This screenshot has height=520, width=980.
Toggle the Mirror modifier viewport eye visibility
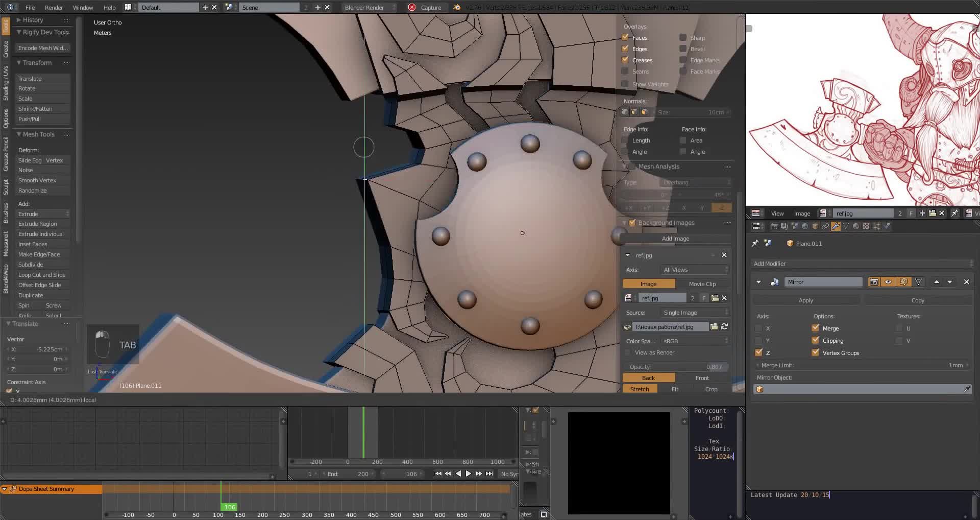(x=888, y=282)
